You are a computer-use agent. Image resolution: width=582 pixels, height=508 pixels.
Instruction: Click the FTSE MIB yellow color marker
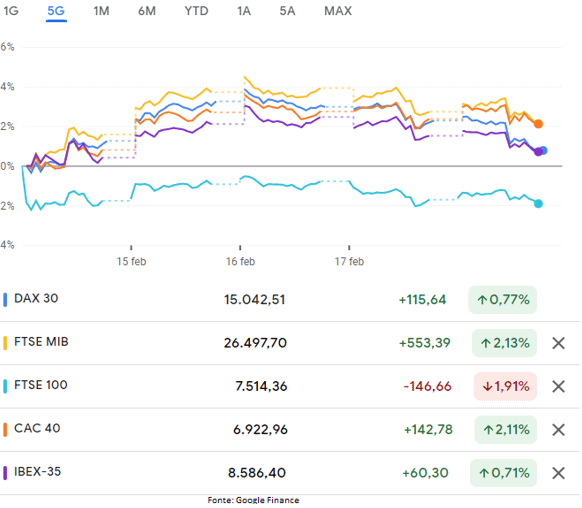5,343
